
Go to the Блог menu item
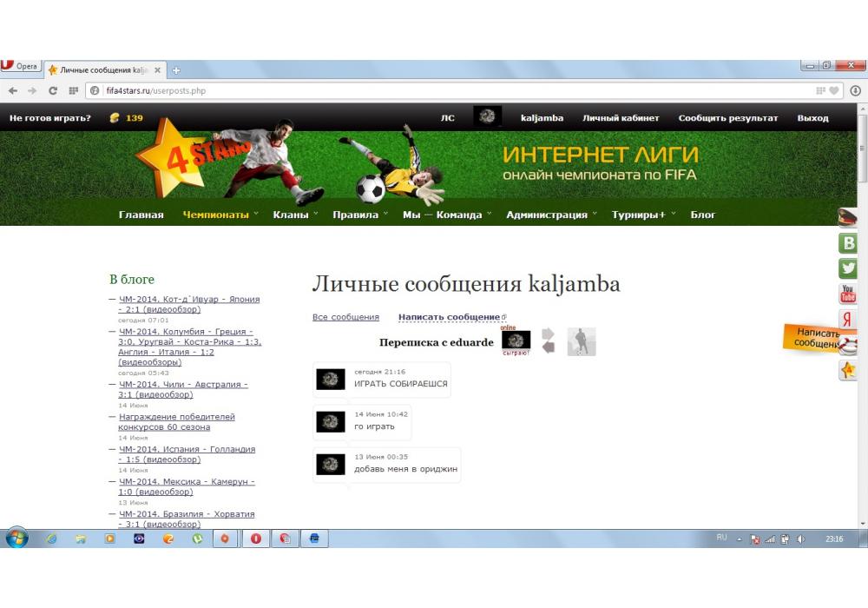[x=702, y=215]
